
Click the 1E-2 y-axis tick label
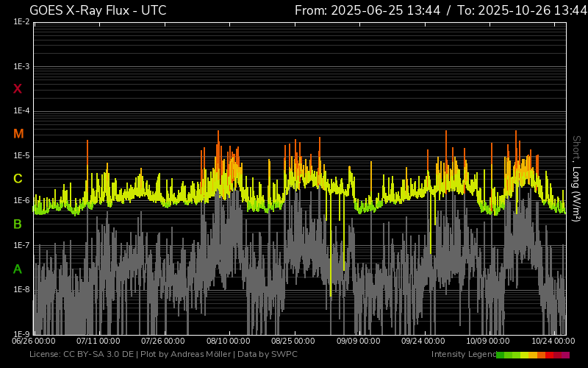pyautogui.click(x=22, y=22)
